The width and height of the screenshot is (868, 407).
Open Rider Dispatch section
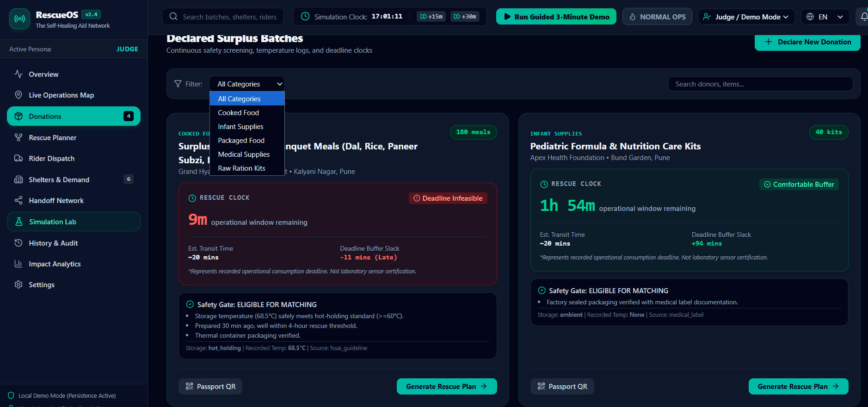[x=74, y=158]
